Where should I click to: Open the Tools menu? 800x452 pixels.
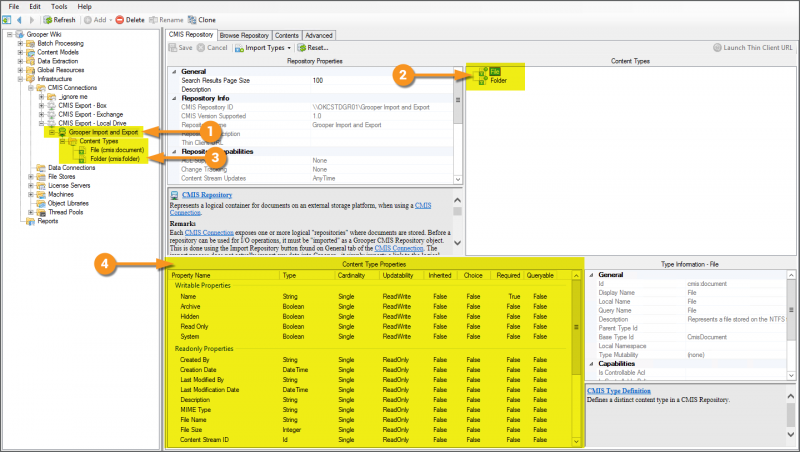59,6
